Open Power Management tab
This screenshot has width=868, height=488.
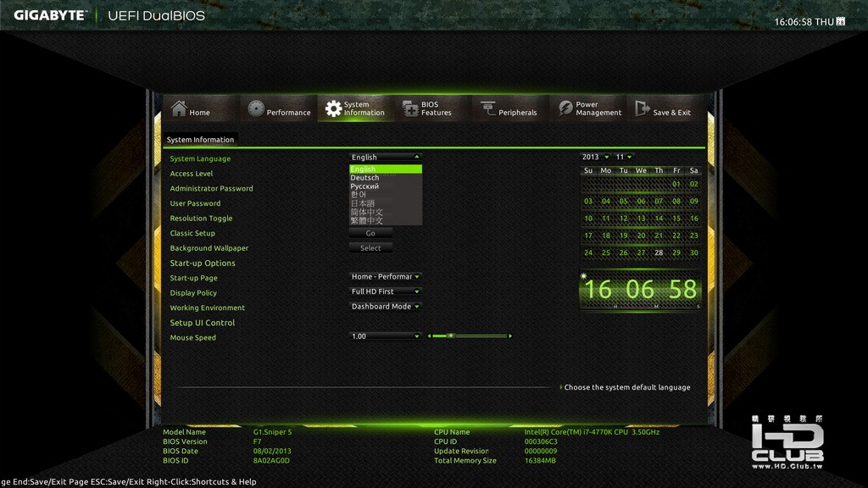point(588,108)
